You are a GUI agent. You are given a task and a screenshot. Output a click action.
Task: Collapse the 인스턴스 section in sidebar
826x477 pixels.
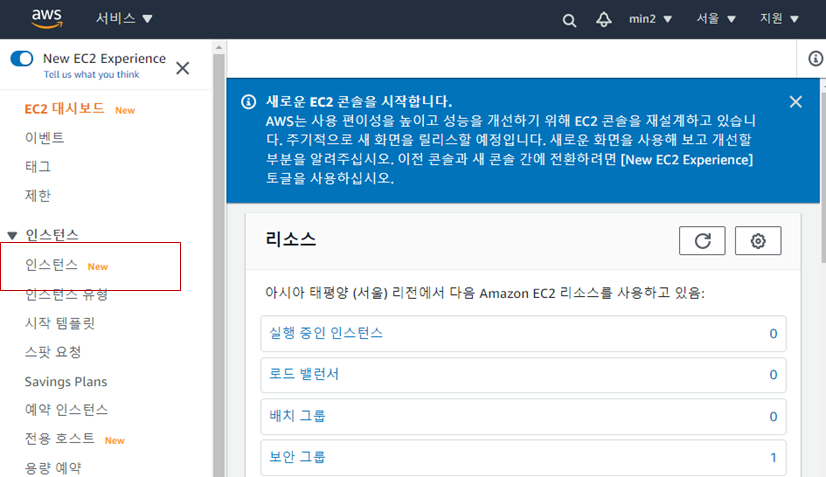12,235
